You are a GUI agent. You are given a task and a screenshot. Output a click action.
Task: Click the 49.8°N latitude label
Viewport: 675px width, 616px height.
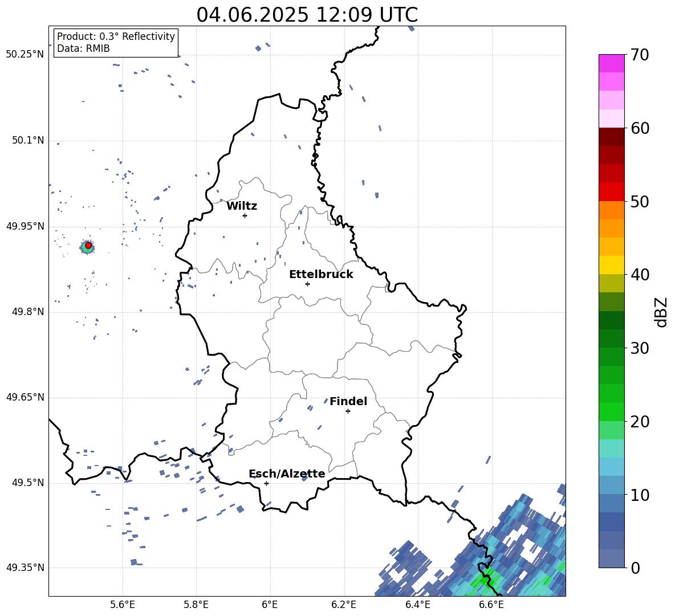(28, 312)
